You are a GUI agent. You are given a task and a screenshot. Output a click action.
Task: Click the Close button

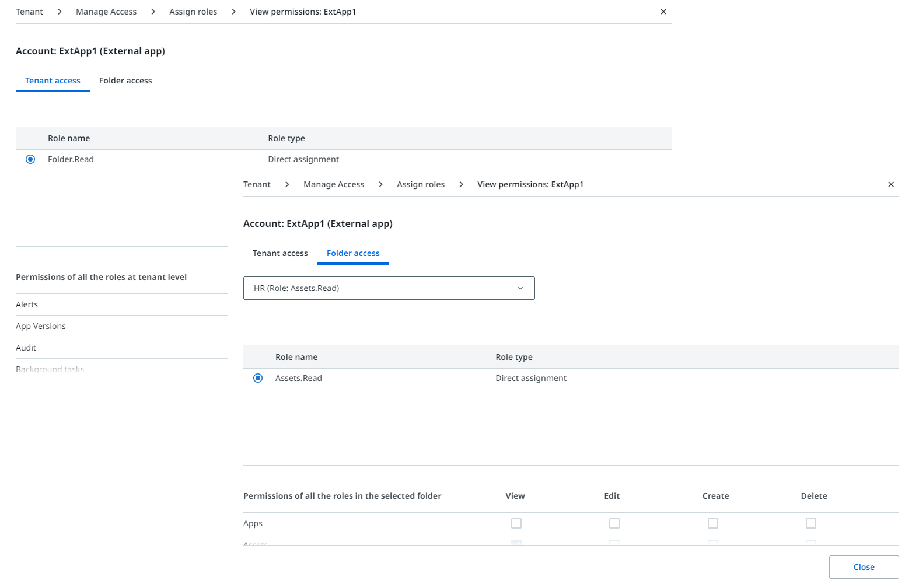pyautogui.click(x=864, y=567)
